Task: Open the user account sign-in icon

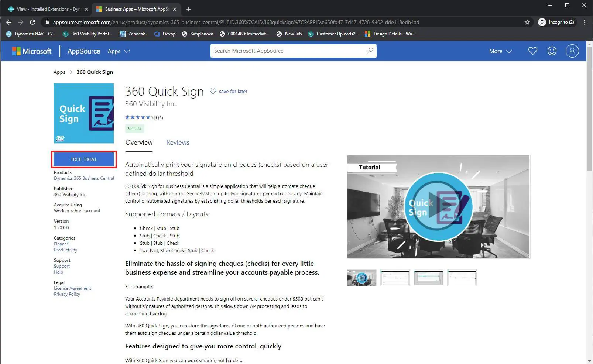Action: 572,51
